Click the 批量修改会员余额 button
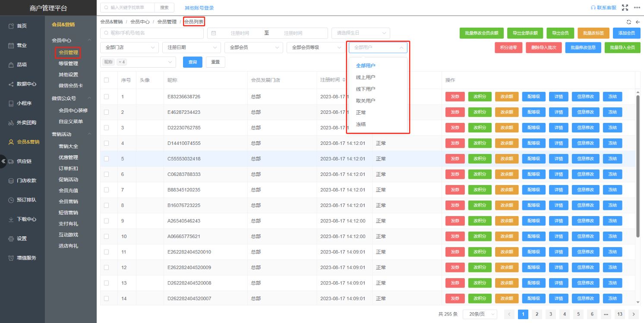Image resolution: width=644 pixels, height=323 pixels. point(482,33)
